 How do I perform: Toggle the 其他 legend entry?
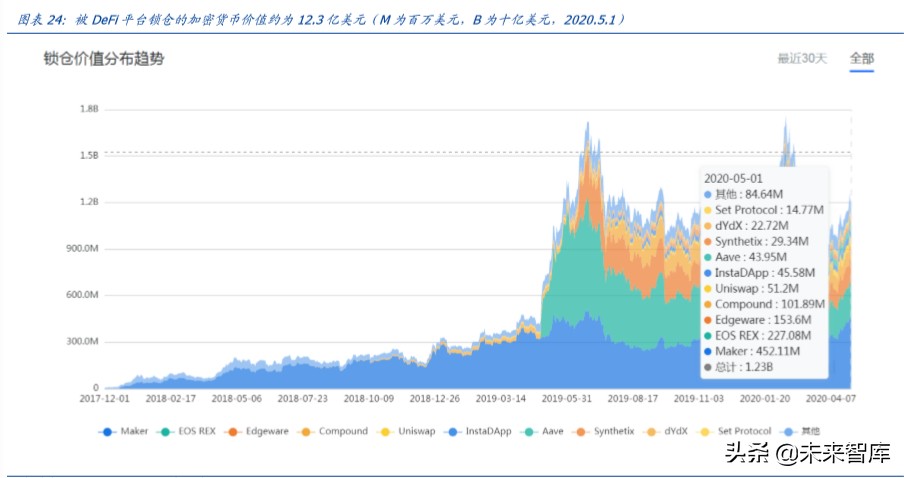point(799,431)
